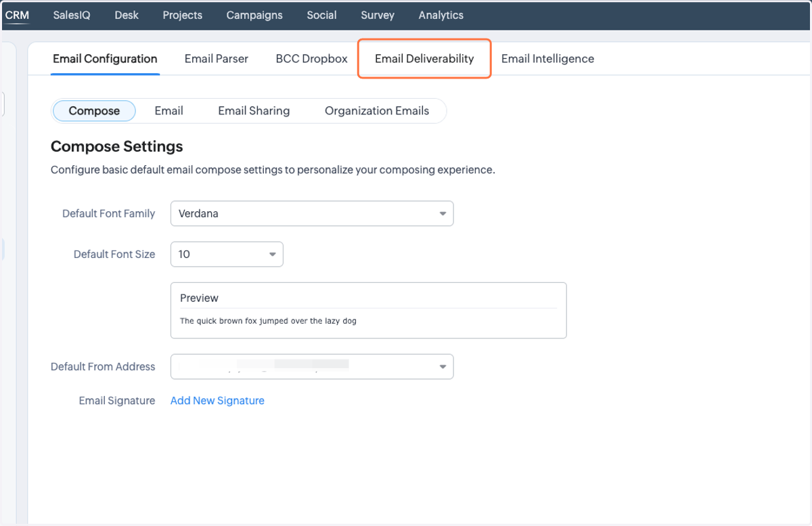The height and width of the screenshot is (526, 812).
Task: Select the Compose sub-tab
Action: 94,111
